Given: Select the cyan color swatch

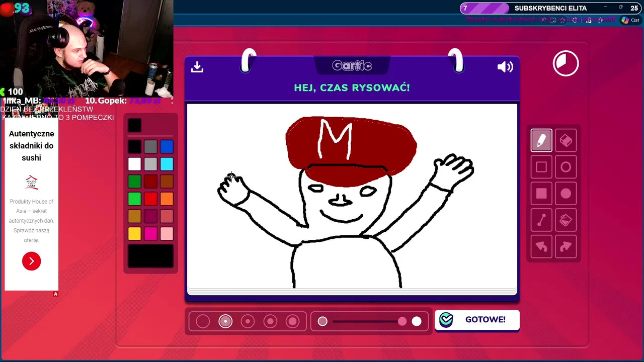Looking at the screenshot, I should (167, 164).
